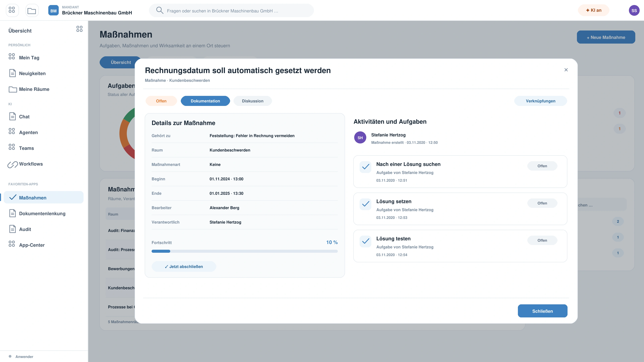Screen dimensions: 644x362
Task: Click Jetzt abschließen button
Action: pos(184,266)
